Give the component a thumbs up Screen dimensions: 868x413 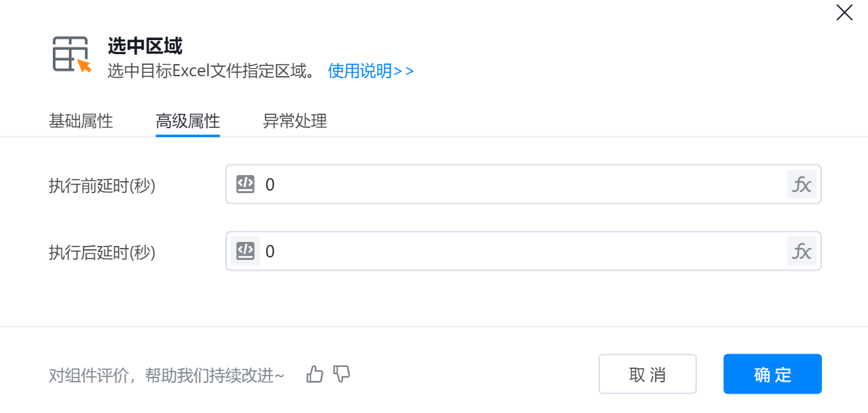click(x=314, y=374)
